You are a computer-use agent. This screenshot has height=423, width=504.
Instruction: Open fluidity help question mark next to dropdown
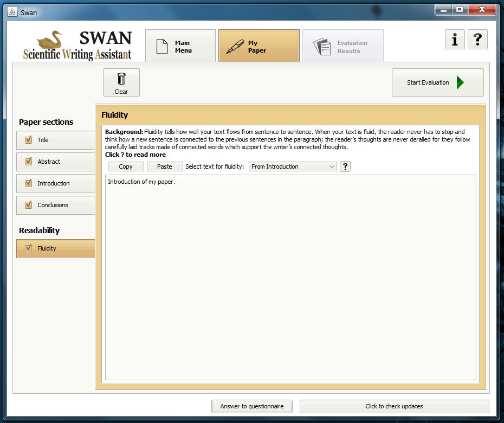345,166
